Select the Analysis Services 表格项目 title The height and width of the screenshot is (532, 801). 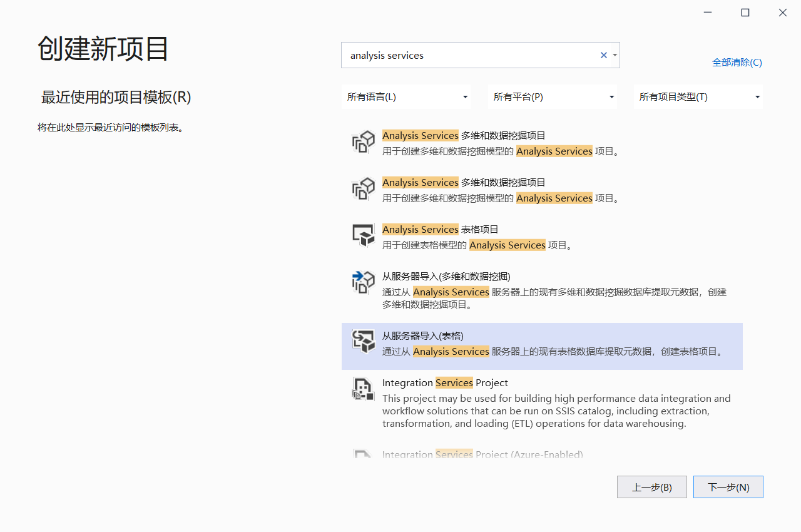pos(441,230)
